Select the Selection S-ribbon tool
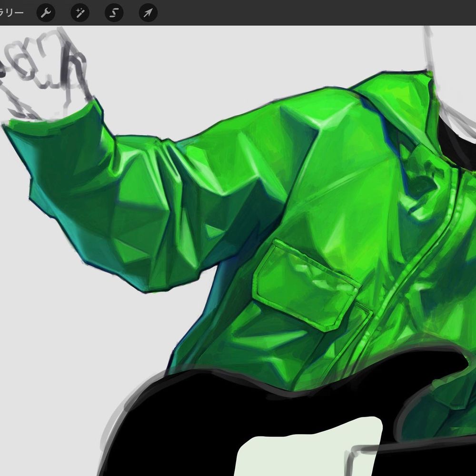 point(114,13)
